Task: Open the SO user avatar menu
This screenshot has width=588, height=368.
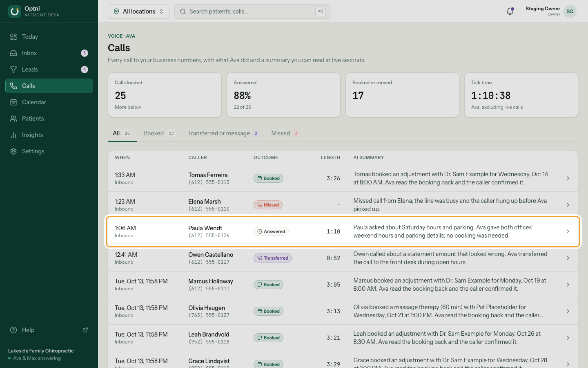Action: click(x=570, y=11)
